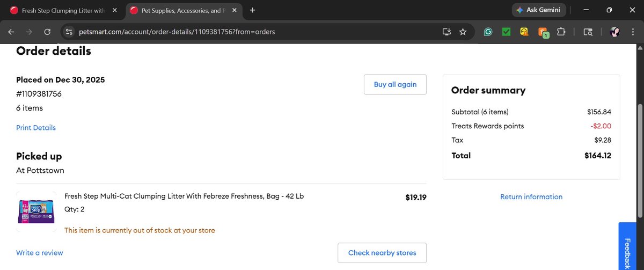Click 'At Pottstown' pickup location text
The image size is (644, 270).
point(40,171)
